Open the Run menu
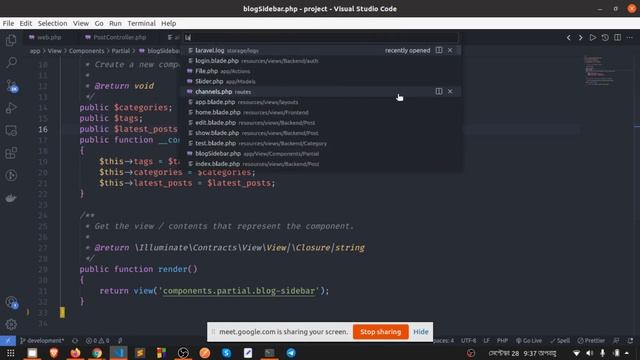This screenshot has width=640, height=360. coord(115,23)
